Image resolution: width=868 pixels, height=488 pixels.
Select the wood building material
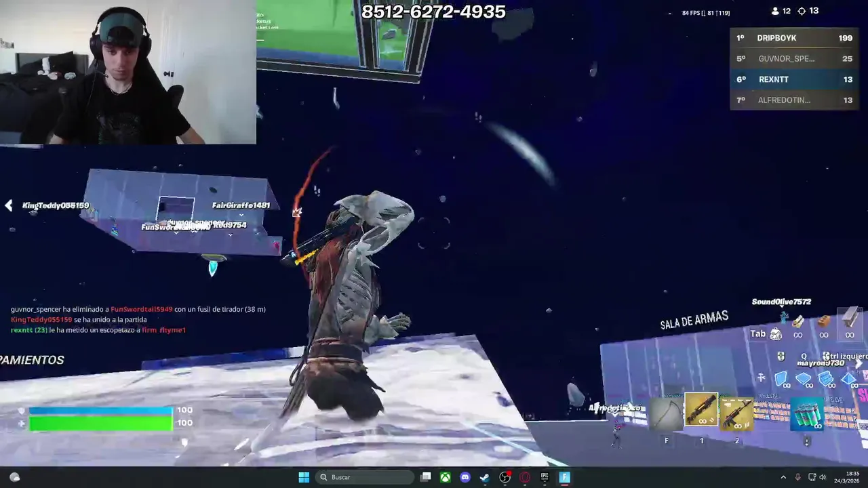coord(798,323)
